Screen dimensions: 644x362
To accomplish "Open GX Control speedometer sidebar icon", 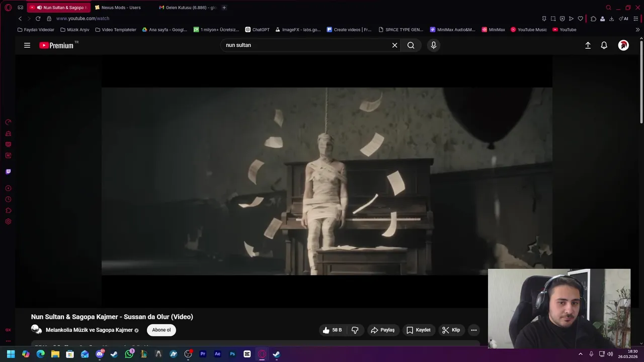I will (x=8, y=122).
